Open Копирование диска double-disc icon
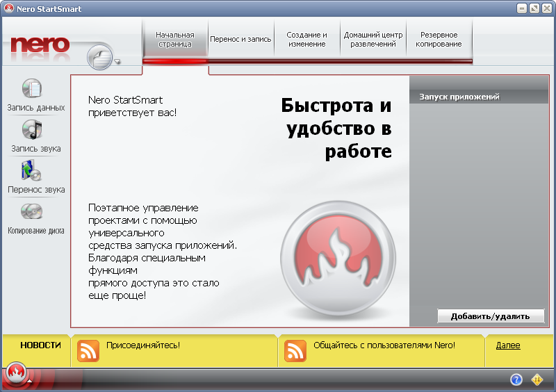This screenshot has height=392, width=556. click(31, 211)
